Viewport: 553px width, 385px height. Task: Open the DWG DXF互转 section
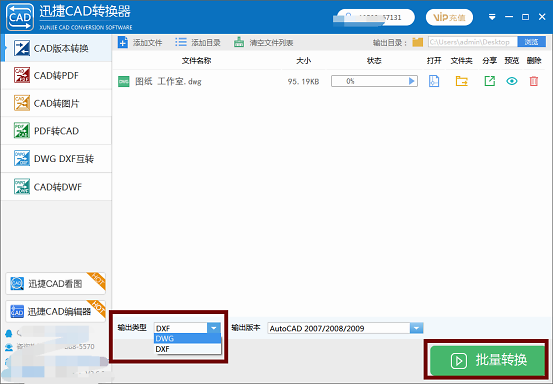click(x=56, y=159)
